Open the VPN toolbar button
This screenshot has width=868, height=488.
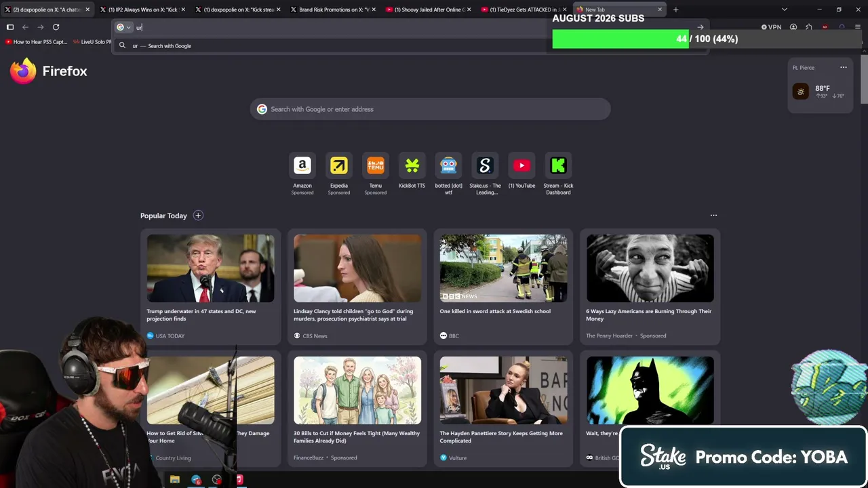click(772, 27)
